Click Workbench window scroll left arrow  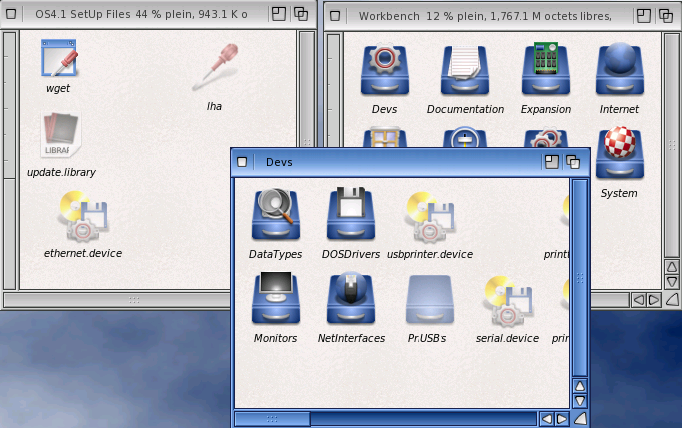[x=639, y=300]
